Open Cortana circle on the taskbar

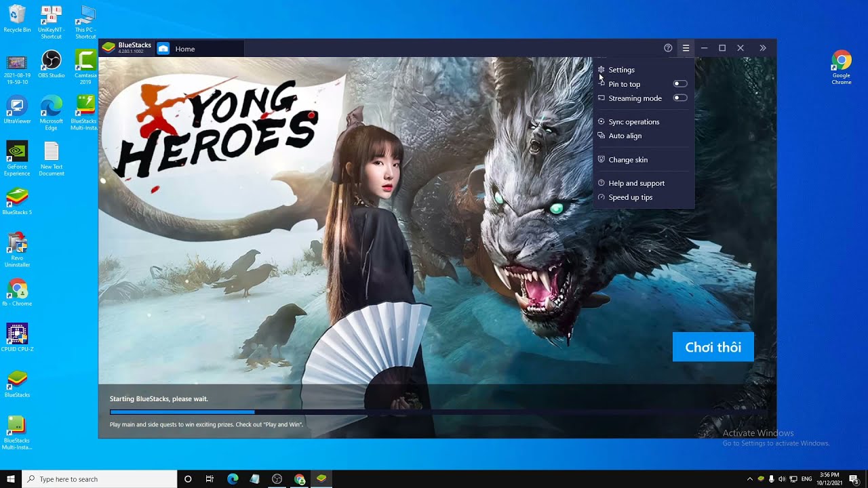point(188,479)
